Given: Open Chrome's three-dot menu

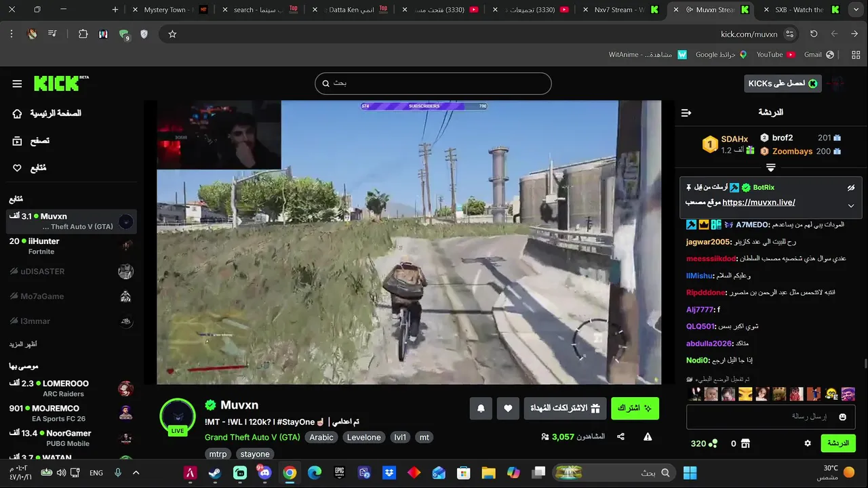Looking at the screenshot, I should pos(12,34).
